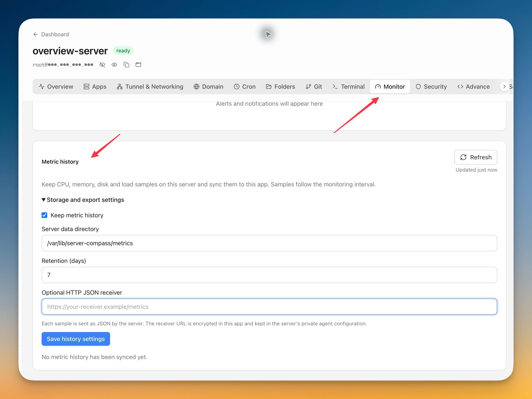This screenshot has width=532, height=399.
Task: Click the overview-server title
Action: [70, 51]
